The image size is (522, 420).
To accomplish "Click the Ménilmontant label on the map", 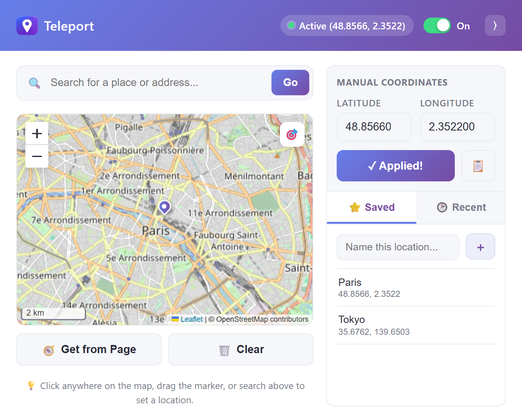I will 254,176.
